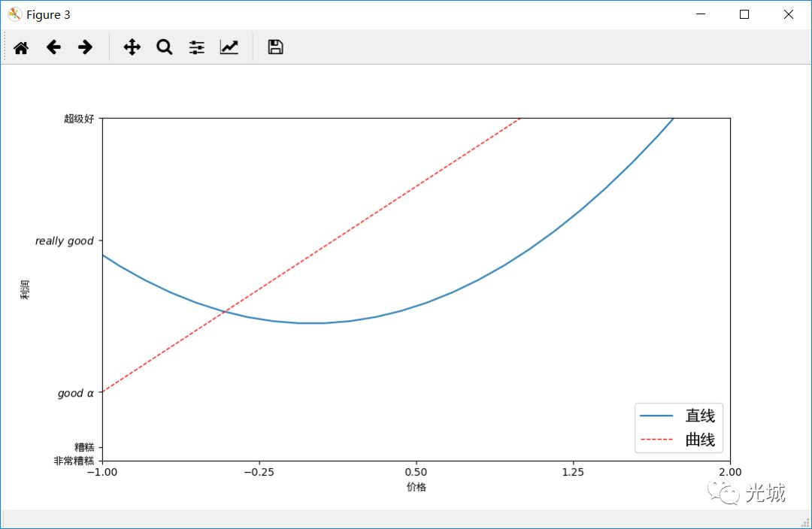Open the configure subplots tool
Viewport: 812px width, 529px height.
tap(197, 47)
